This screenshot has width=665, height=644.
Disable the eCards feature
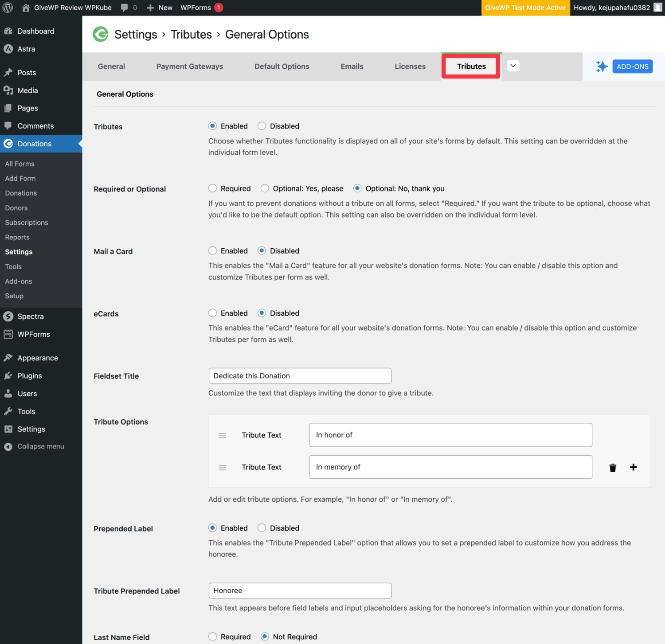[262, 313]
